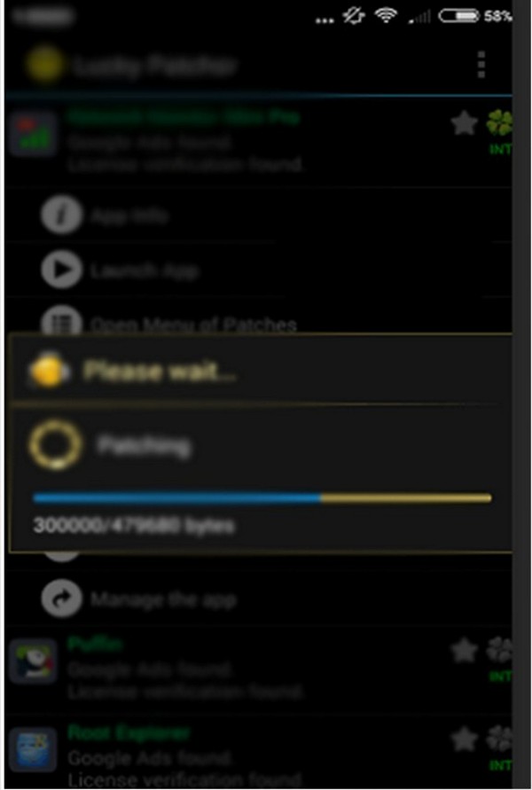Toggle star on Puffin entry

464,651
